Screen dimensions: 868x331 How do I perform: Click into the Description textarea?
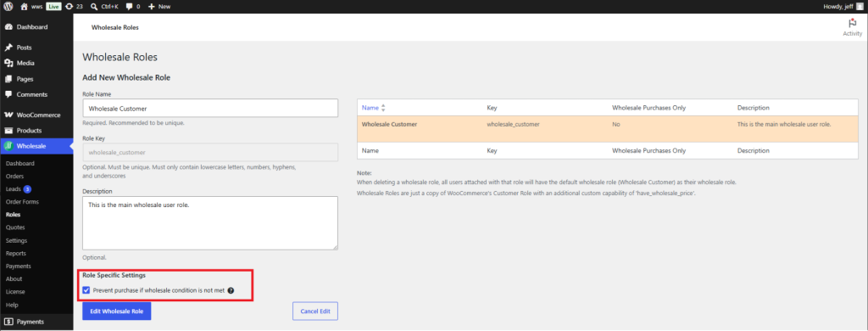point(210,223)
